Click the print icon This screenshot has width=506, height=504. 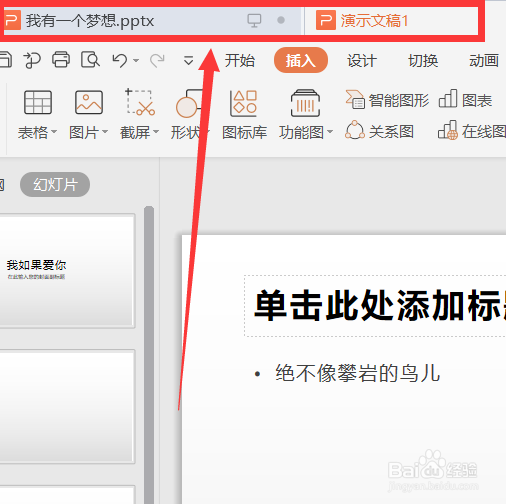tap(61, 60)
